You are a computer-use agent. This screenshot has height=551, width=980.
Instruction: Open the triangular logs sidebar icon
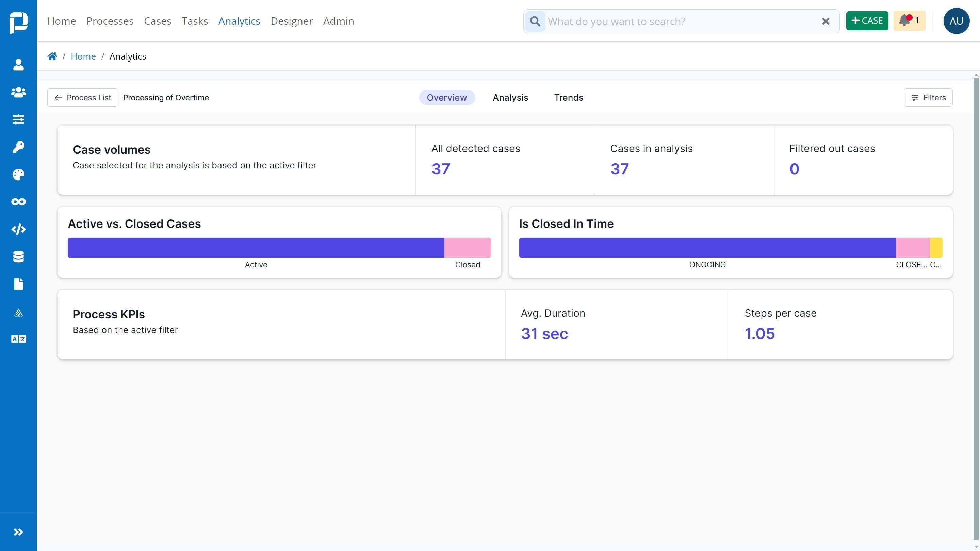pos(18,313)
